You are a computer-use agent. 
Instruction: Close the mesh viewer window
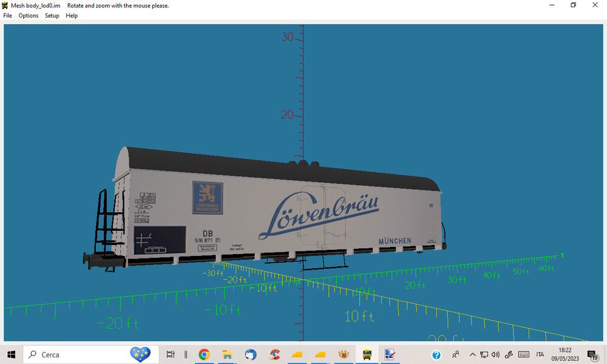pyautogui.click(x=595, y=5)
